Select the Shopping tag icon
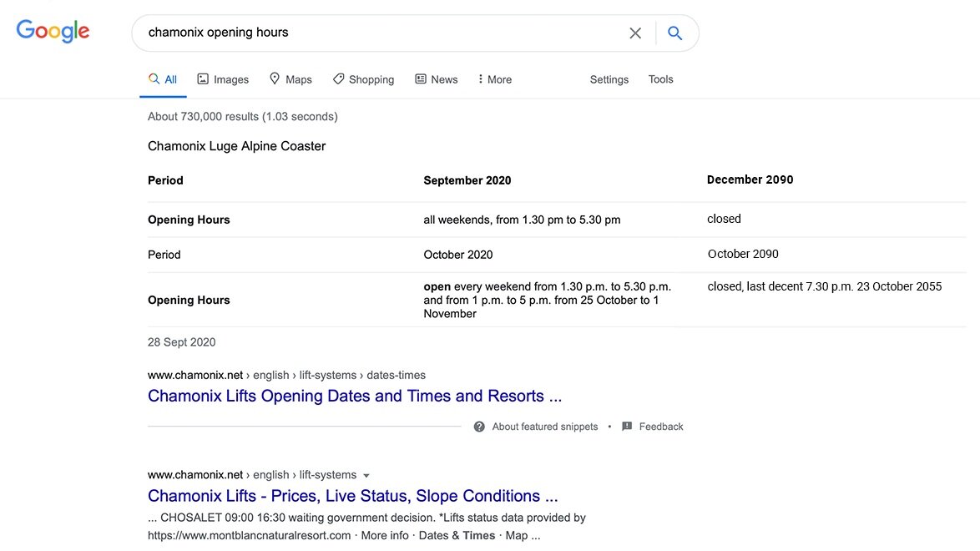Viewport: 980px width, 551px height. pyautogui.click(x=337, y=78)
